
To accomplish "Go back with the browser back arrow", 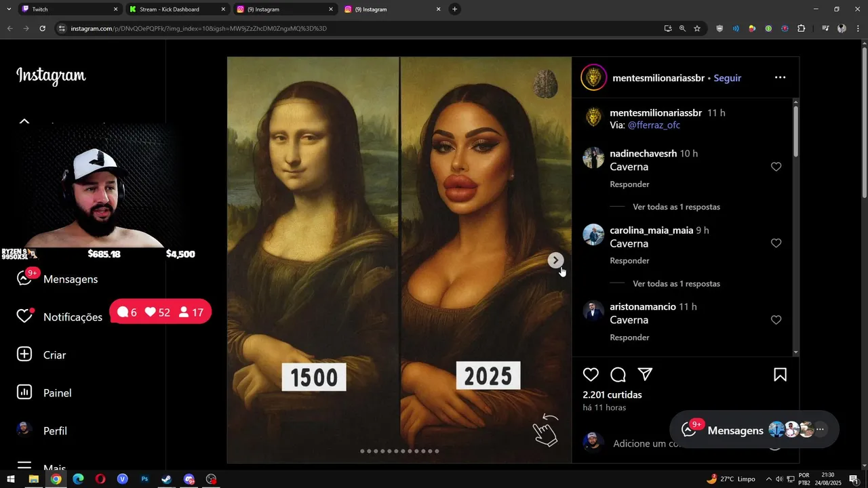I will click(9, 28).
